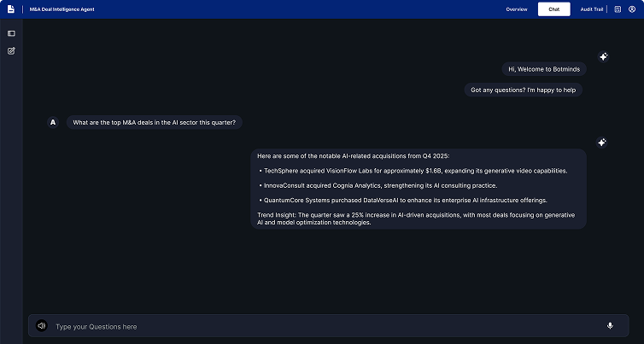Click the square icon beside Audit Trail
The image size is (644, 344).
(x=618, y=9)
